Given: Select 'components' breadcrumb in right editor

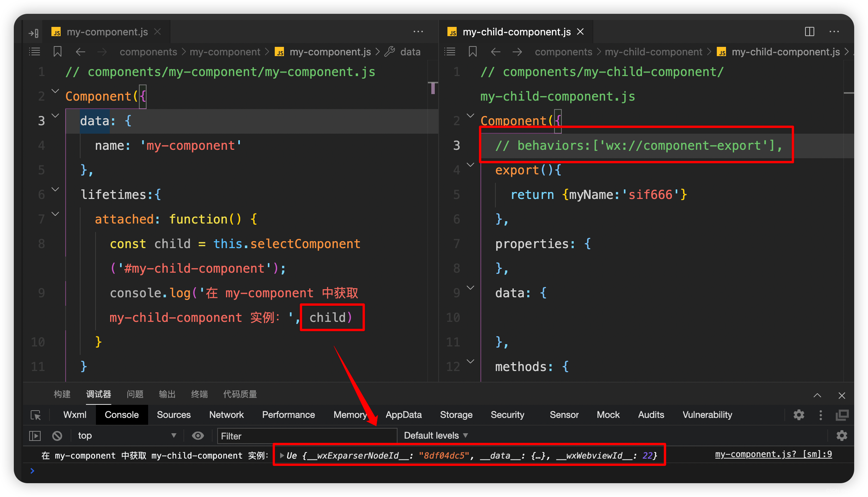Looking at the screenshot, I should click(x=563, y=52).
